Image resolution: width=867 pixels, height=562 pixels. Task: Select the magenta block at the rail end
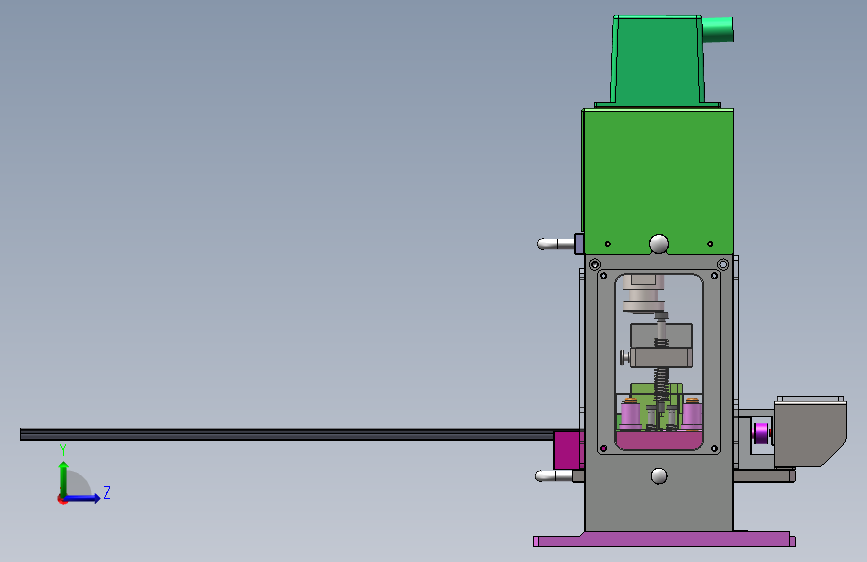(568, 450)
